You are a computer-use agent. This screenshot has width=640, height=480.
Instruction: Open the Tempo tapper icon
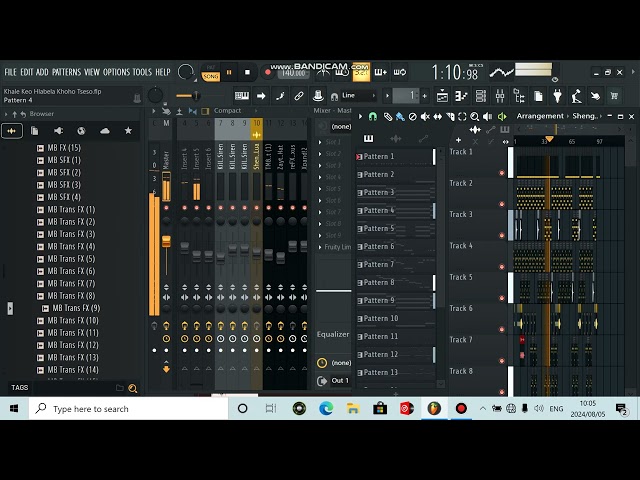click(576, 96)
